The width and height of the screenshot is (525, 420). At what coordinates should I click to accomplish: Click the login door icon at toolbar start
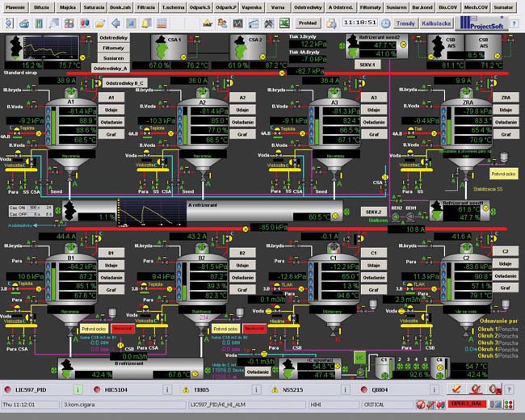tap(9, 23)
